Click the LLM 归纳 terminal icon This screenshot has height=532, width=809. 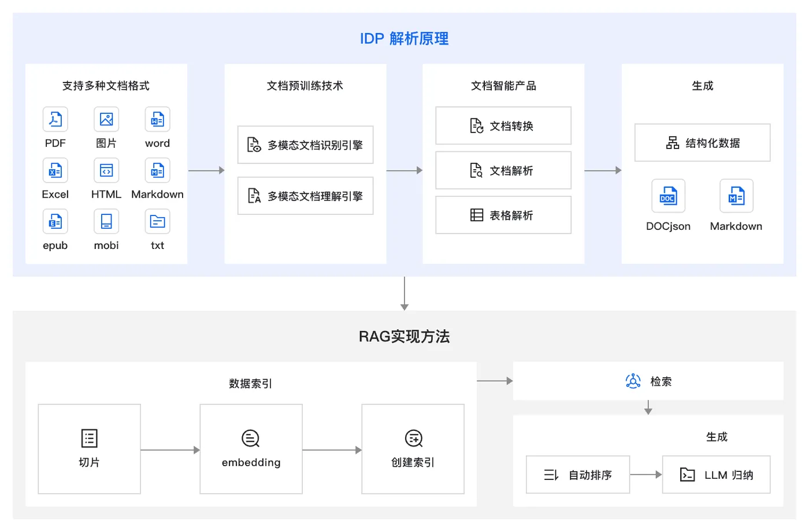(688, 475)
